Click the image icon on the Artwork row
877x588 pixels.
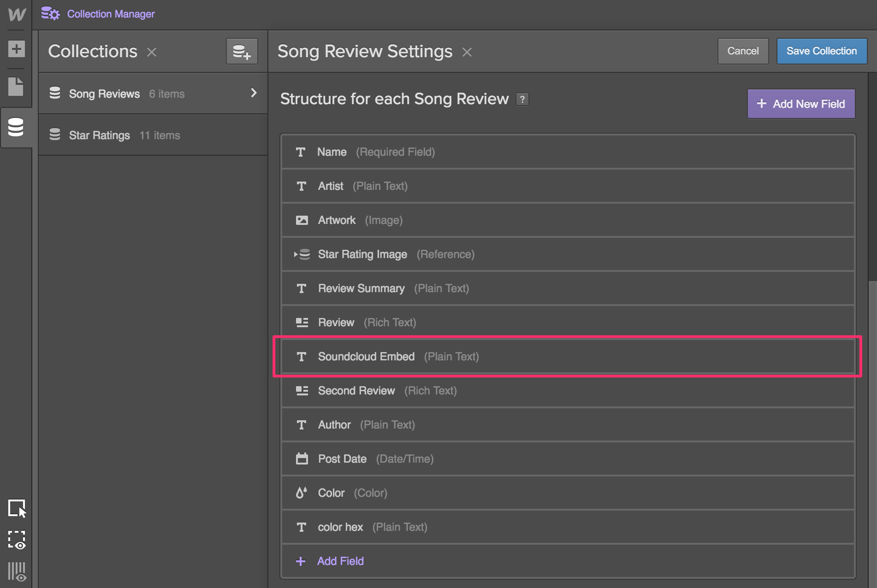(302, 220)
